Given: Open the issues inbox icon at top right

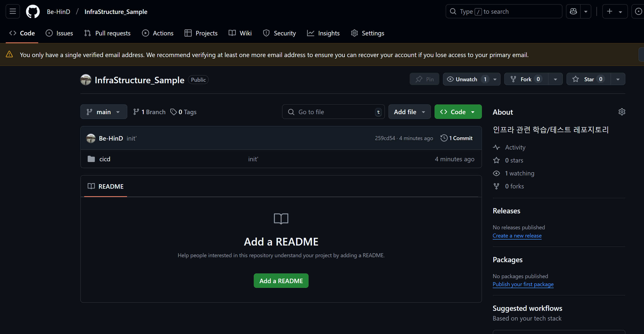Looking at the screenshot, I should [638, 11].
